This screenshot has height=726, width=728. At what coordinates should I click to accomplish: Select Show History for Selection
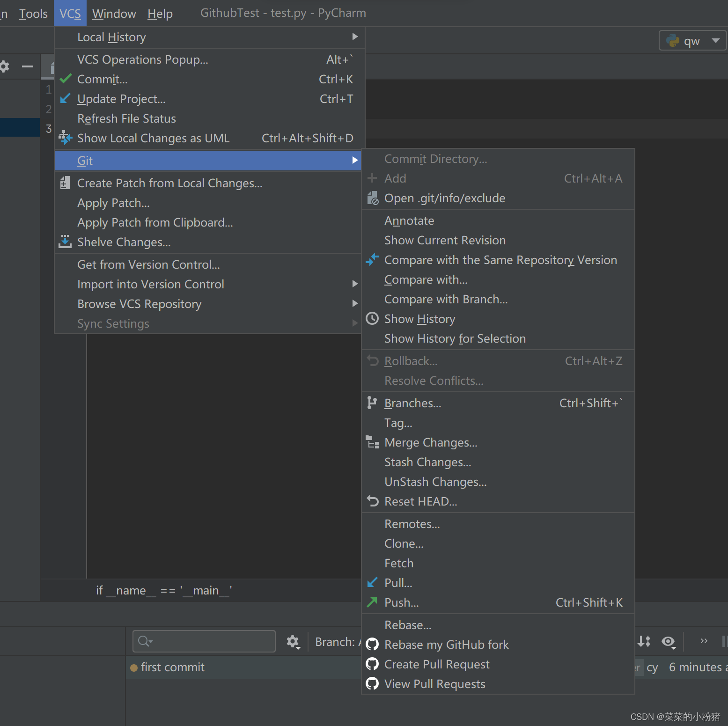[x=498, y=338]
